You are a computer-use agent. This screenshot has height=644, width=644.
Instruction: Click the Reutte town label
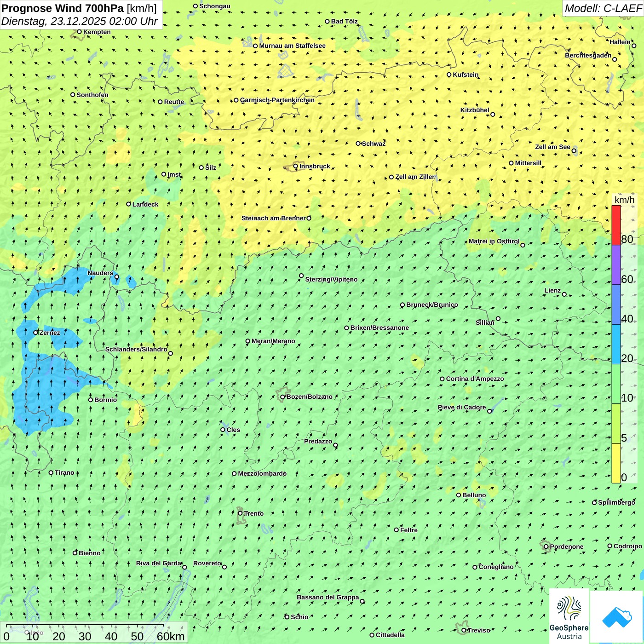click(x=174, y=102)
